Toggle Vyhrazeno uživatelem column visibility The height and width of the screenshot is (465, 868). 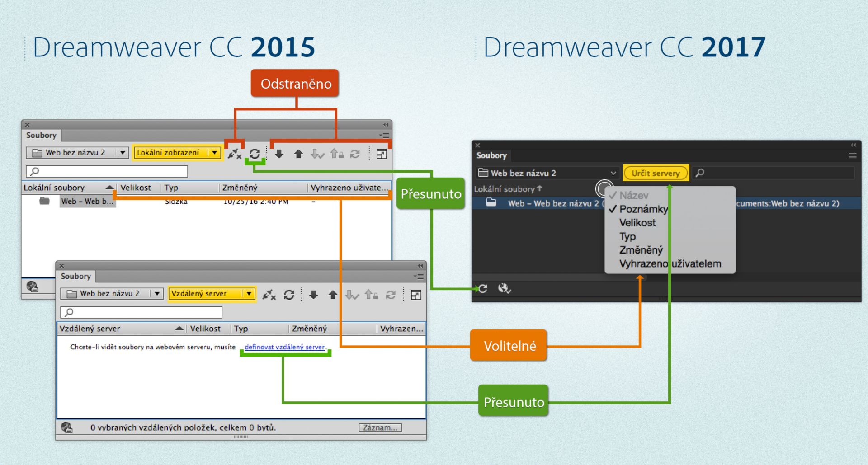[670, 263]
